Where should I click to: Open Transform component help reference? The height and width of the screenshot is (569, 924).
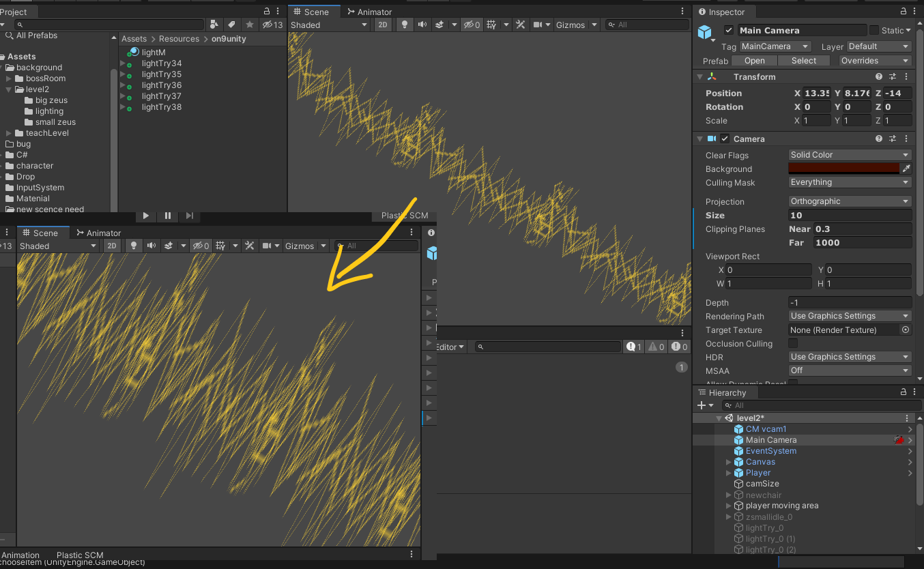pyautogui.click(x=880, y=77)
